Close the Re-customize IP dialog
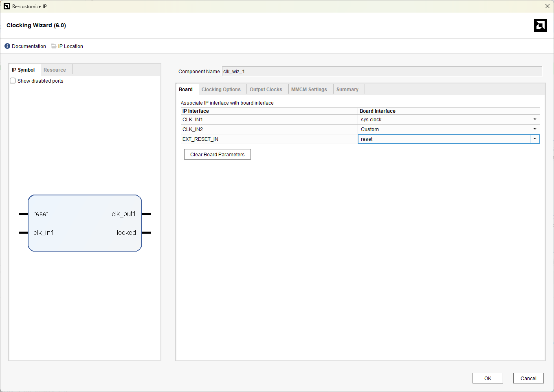 coord(547,6)
